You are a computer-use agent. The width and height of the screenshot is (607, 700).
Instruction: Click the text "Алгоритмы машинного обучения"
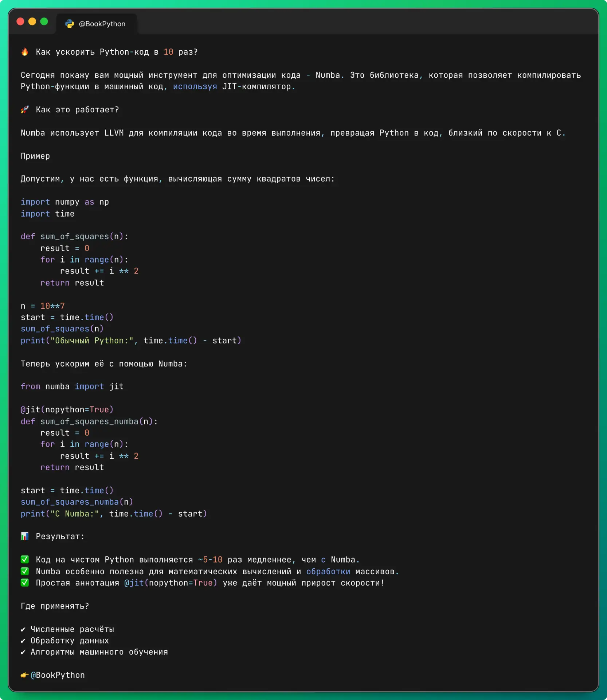pyautogui.click(x=99, y=652)
